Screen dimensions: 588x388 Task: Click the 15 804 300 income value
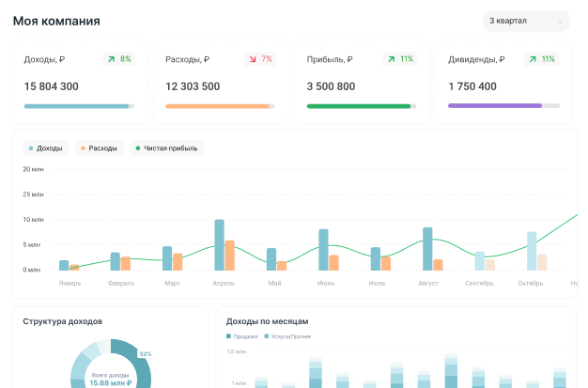point(52,86)
